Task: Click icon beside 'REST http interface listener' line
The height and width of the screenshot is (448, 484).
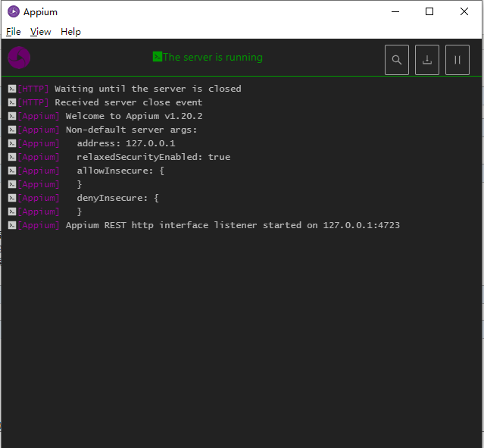Action: tap(11, 225)
